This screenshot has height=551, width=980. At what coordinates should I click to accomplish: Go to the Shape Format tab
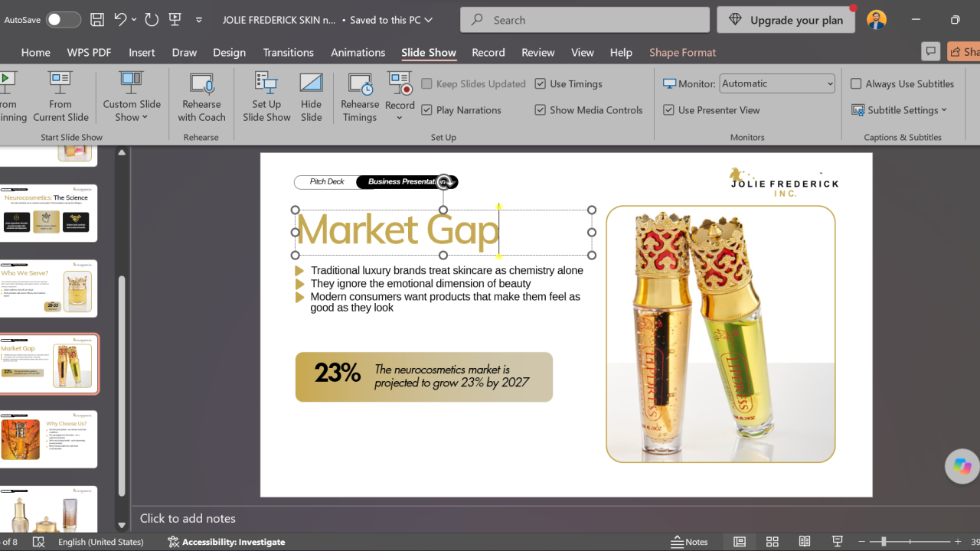tap(682, 52)
